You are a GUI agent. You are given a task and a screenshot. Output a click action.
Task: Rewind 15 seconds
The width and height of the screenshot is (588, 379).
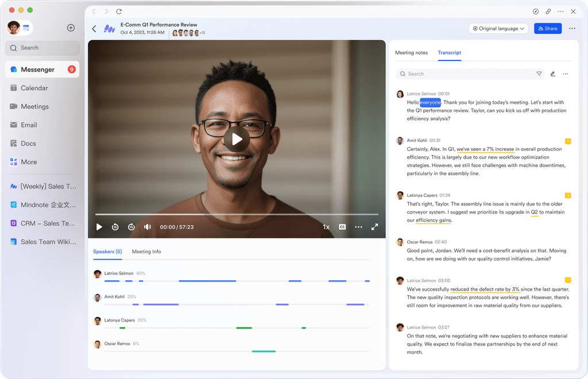115,227
